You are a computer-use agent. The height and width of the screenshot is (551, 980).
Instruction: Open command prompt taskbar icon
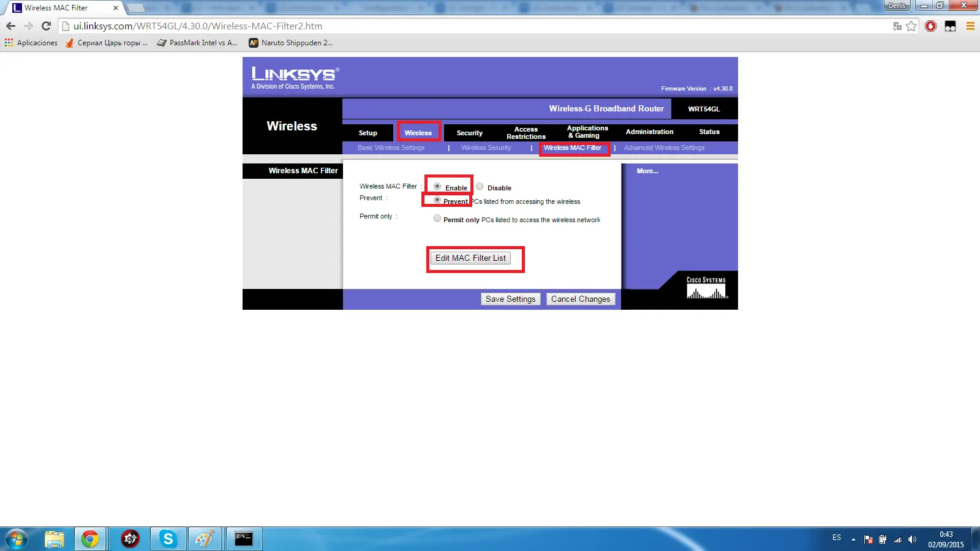click(244, 539)
